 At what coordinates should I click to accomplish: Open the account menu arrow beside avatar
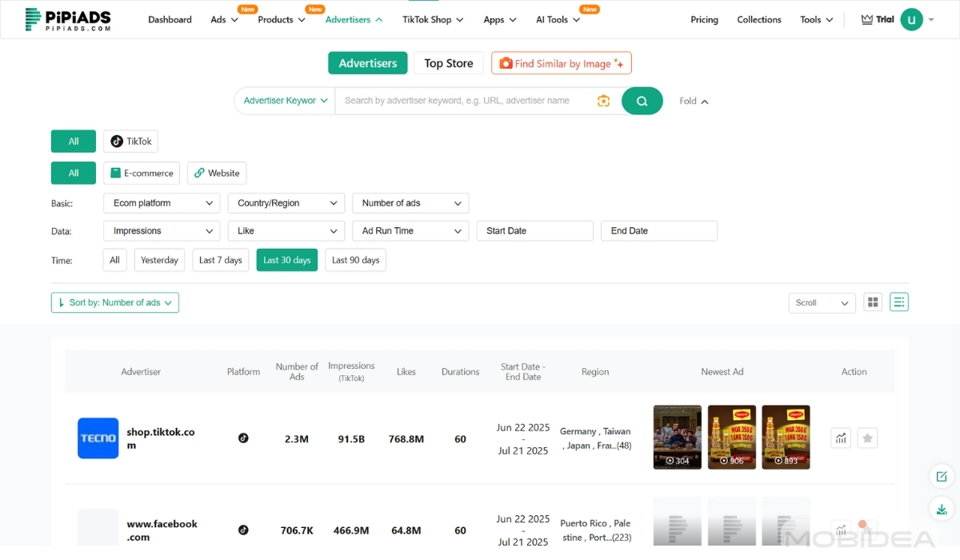point(931,19)
